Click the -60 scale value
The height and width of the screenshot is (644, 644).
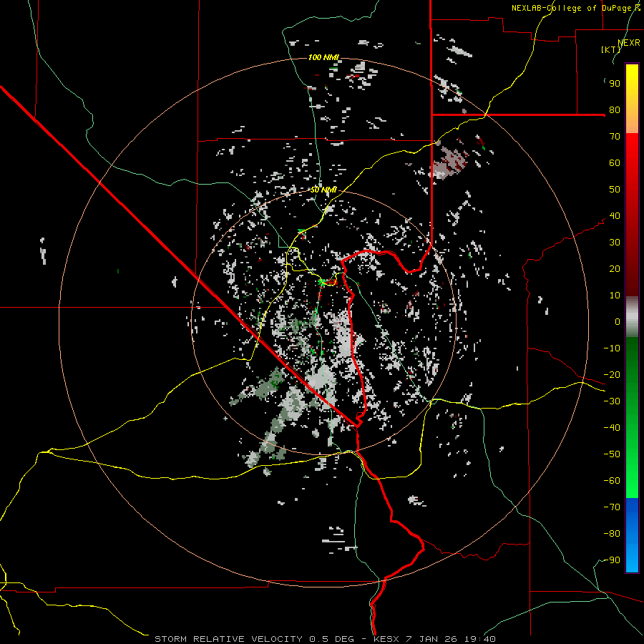pos(612,481)
